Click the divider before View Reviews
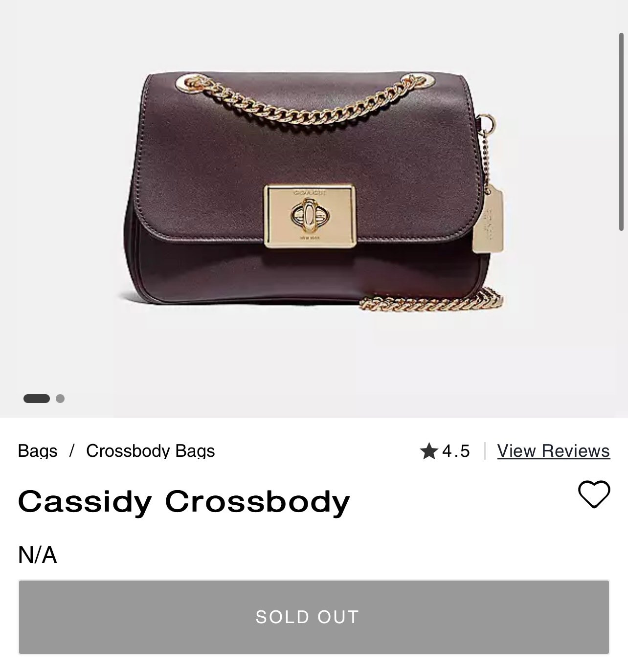Image resolution: width=628 pixels, height=672 pixels. pos(485,451)
